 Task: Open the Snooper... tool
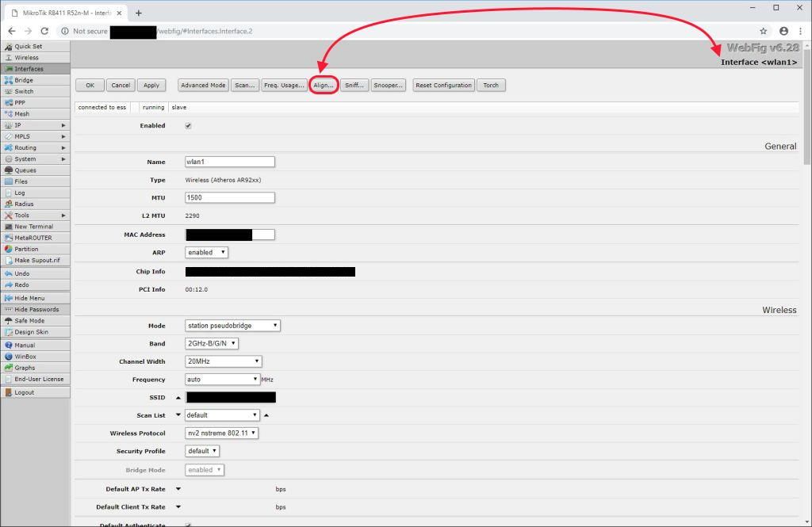point(389,86)
